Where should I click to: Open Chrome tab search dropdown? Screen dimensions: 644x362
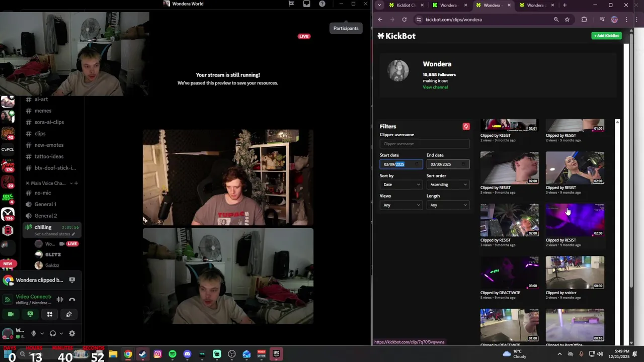click(x=379, y=5)
